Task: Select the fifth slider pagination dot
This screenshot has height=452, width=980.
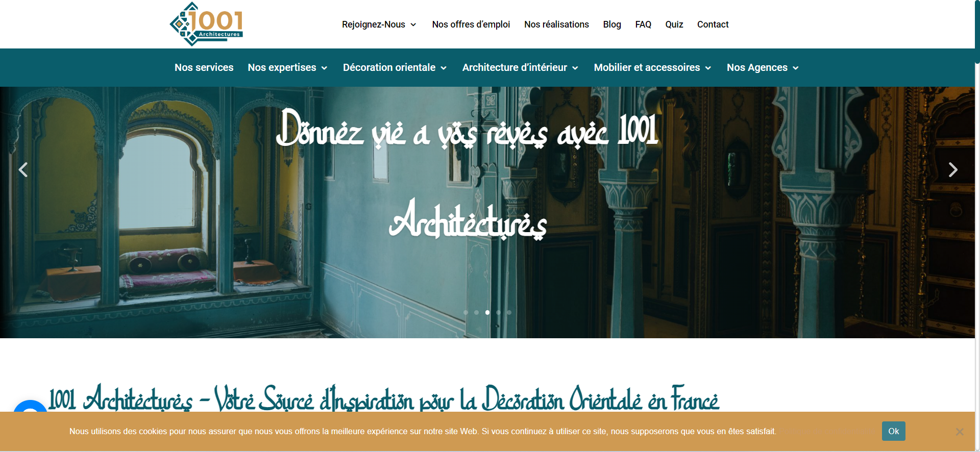Action: pyautogui.click(x=509, y=312)
